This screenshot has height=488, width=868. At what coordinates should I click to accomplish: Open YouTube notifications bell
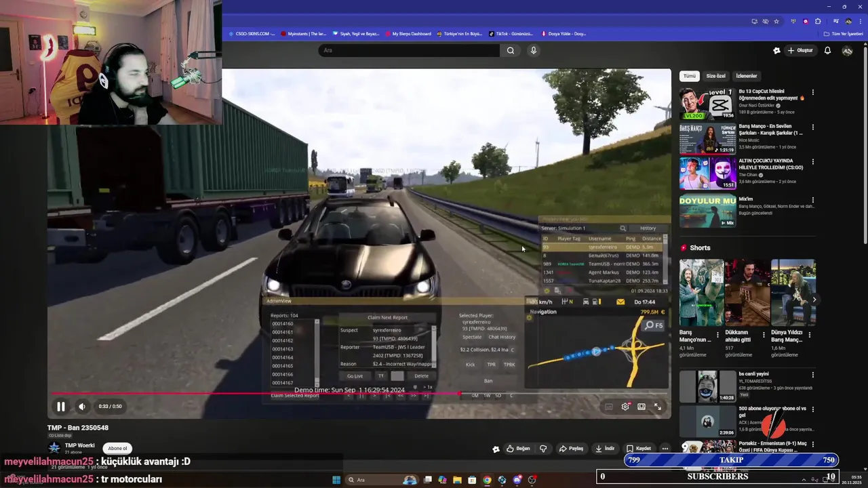pos(827,50)
